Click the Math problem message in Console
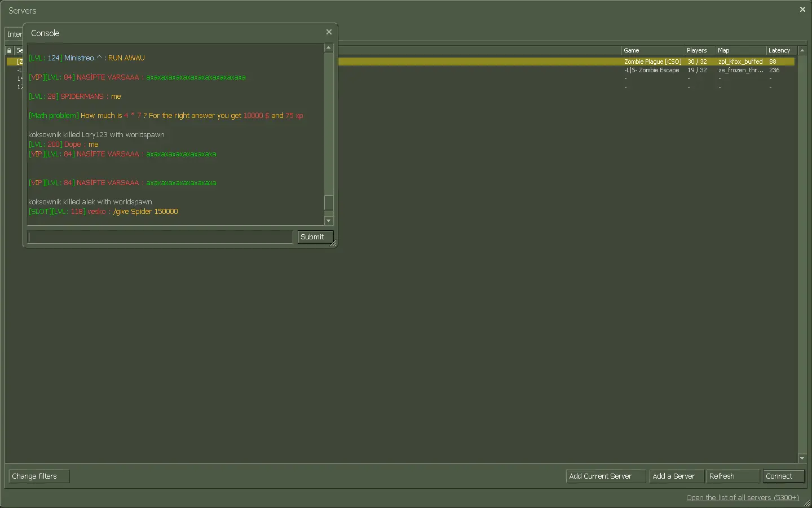The image size is (812, 508). (166, 116)
